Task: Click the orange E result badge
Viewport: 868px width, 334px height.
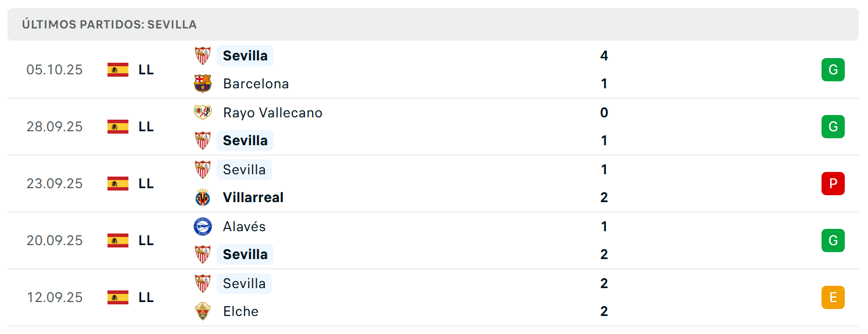Action: 833,297
